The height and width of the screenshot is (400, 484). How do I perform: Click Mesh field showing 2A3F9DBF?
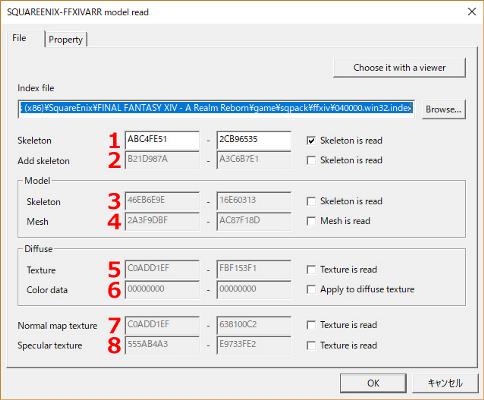[x=162, y=221]
